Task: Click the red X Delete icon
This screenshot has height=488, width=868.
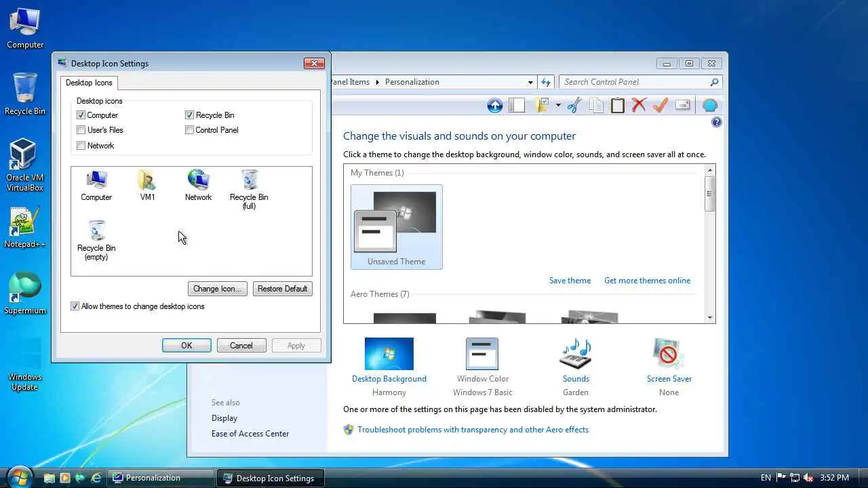Action: [639, 105]
